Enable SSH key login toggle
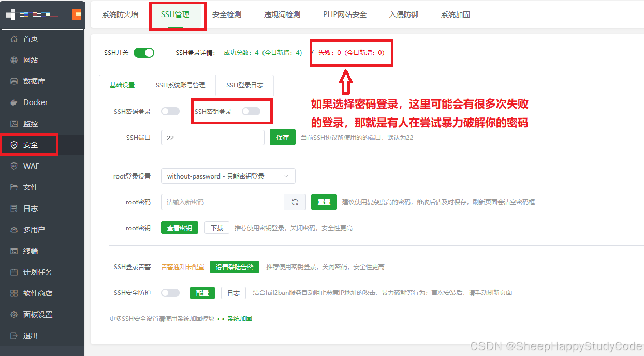 tap(251, 111)
